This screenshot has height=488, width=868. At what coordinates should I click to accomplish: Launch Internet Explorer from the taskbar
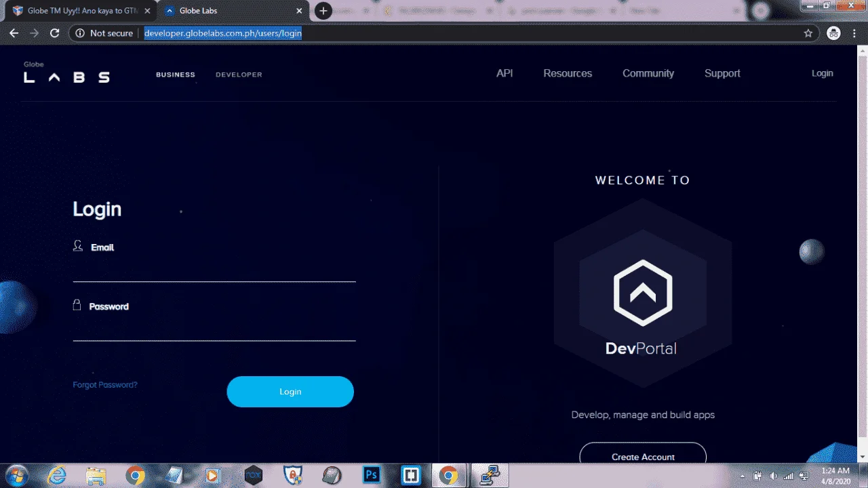click(x=58, y=476)
